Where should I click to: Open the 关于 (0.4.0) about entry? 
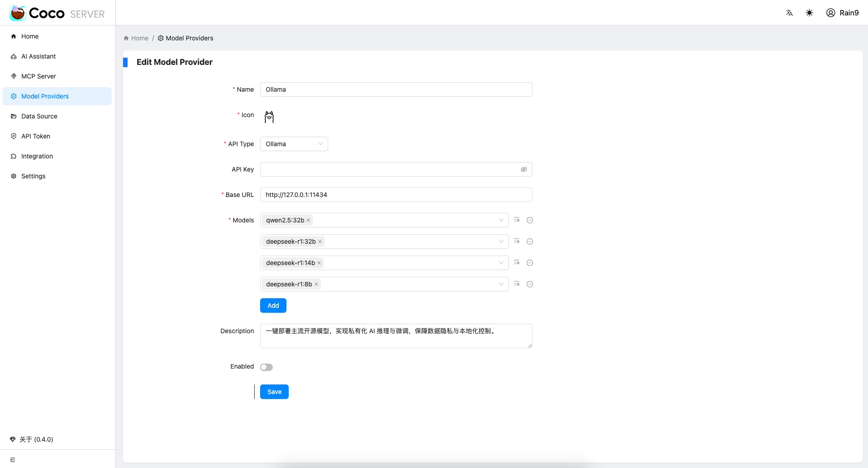(x=32, y=439)
